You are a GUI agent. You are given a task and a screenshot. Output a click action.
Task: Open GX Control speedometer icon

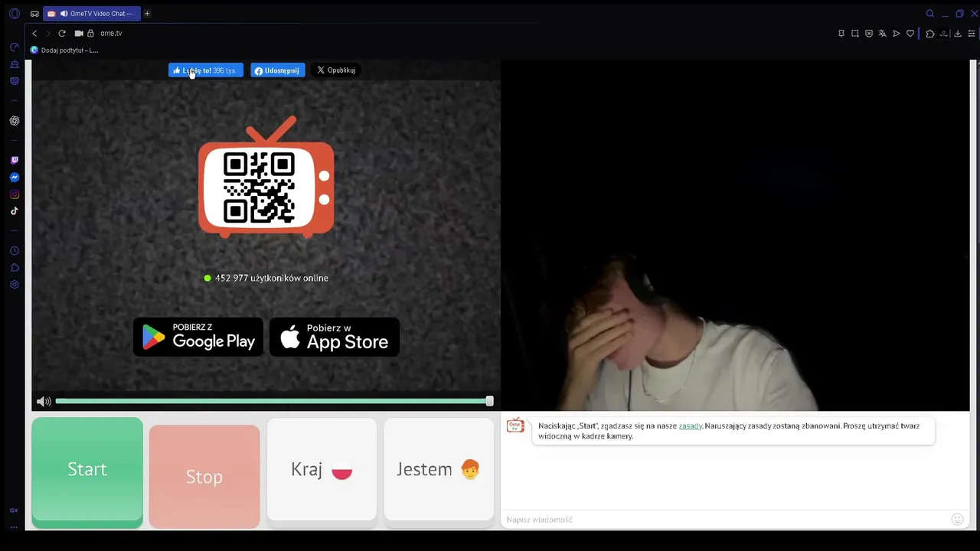(15, 47)
